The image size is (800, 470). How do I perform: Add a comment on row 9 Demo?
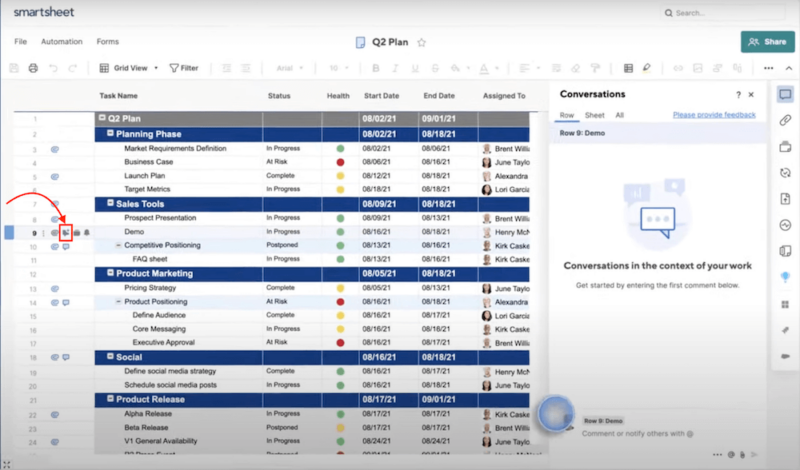click(66, 233)
